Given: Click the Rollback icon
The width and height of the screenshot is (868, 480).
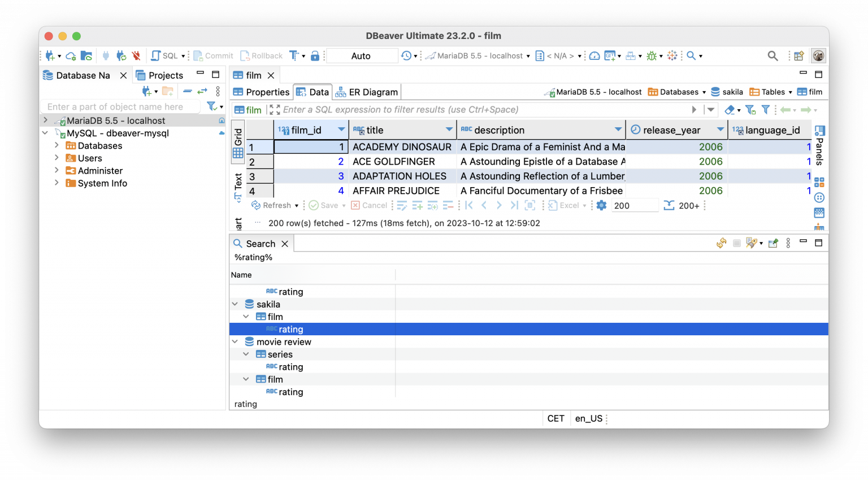Looking at the screenshot, I should click(245, 55).
